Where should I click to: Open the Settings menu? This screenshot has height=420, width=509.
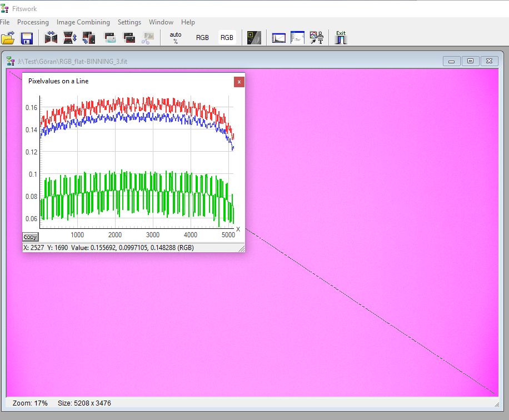click(129, 22)
